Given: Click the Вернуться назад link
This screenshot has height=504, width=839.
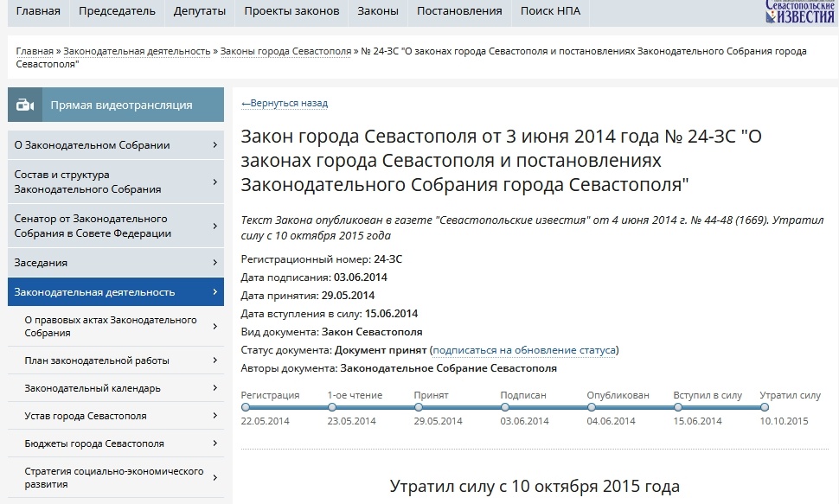Looking at the screenshot, I should click(x=284, y=103).
